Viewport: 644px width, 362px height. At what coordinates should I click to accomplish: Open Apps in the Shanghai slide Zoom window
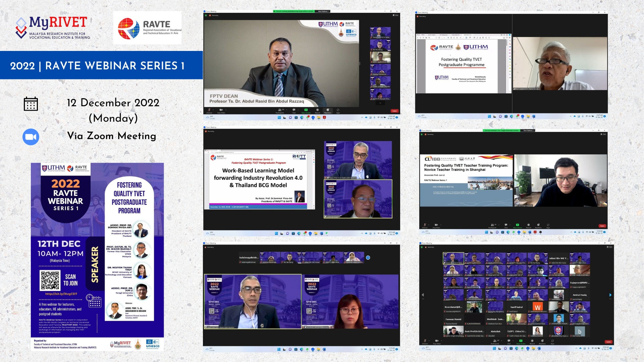tap(548, 226)
